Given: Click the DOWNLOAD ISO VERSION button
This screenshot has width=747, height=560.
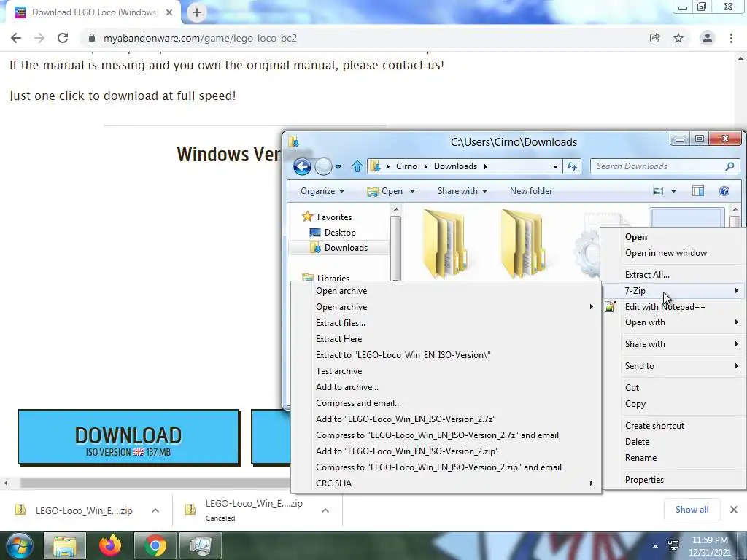Looking at the screenshot, I should pyautogui.click(x=128, y=437).
